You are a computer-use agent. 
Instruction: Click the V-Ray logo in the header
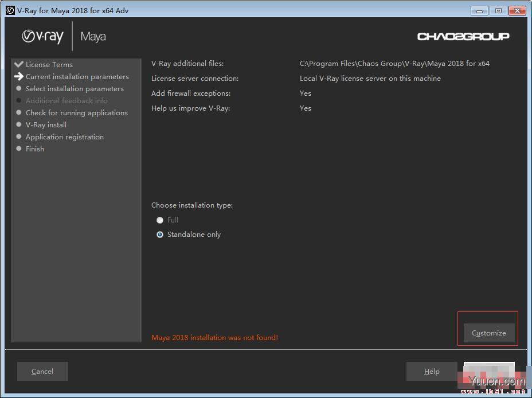[x=42, y=37]
